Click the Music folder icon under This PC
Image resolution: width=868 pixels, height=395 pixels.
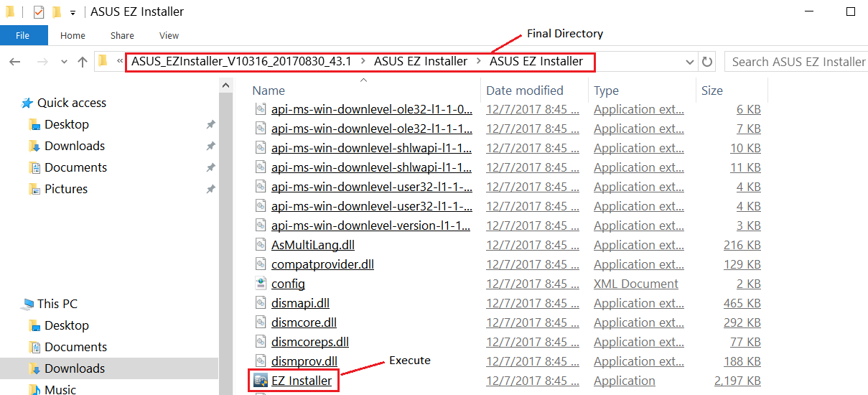[x=34, y=389]
